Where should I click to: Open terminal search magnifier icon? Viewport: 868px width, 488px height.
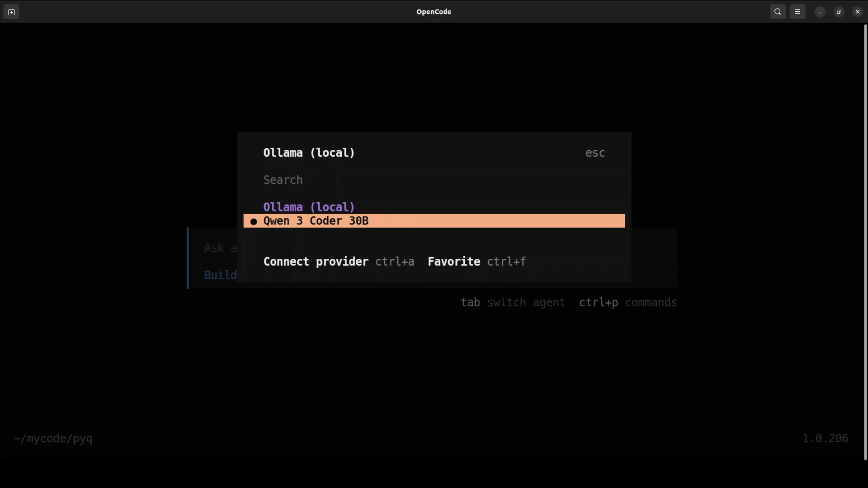point(778,12)
